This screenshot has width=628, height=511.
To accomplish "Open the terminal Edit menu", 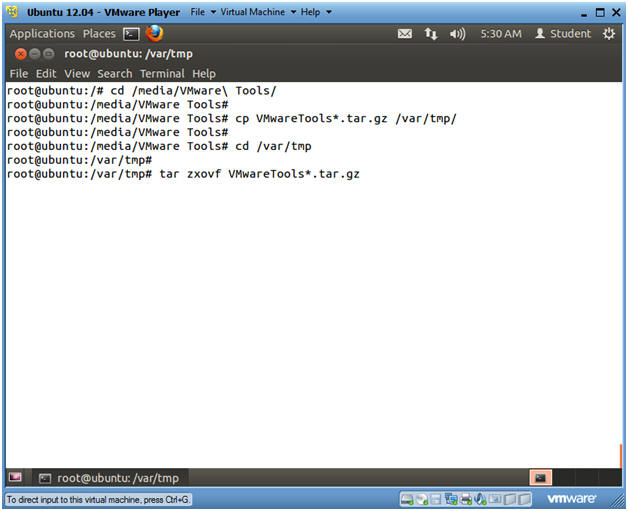I will pos(46,74).
